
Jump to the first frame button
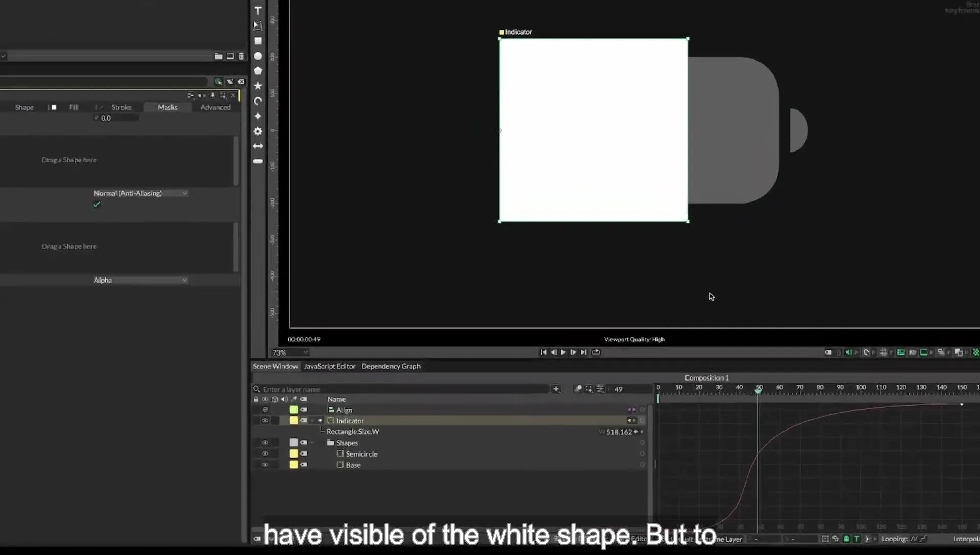point(543,352)
